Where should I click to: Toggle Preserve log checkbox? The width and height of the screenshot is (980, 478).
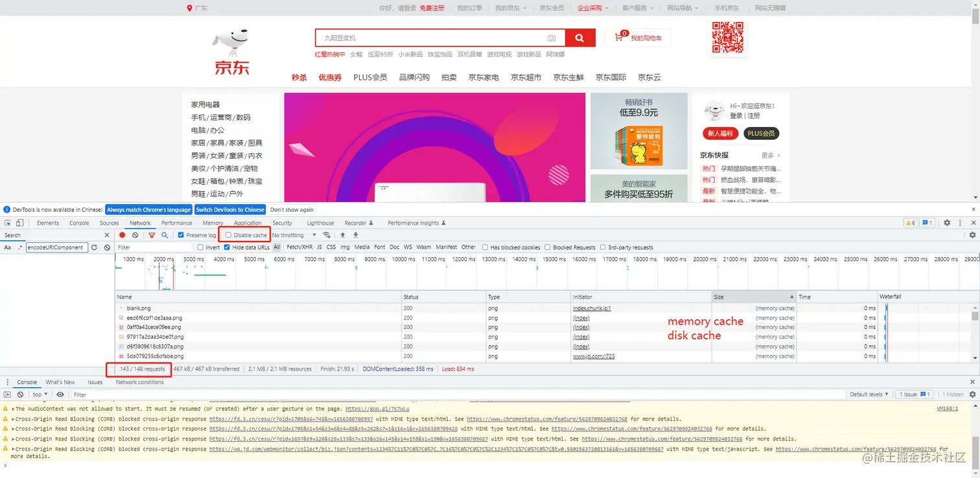[181, 235]
